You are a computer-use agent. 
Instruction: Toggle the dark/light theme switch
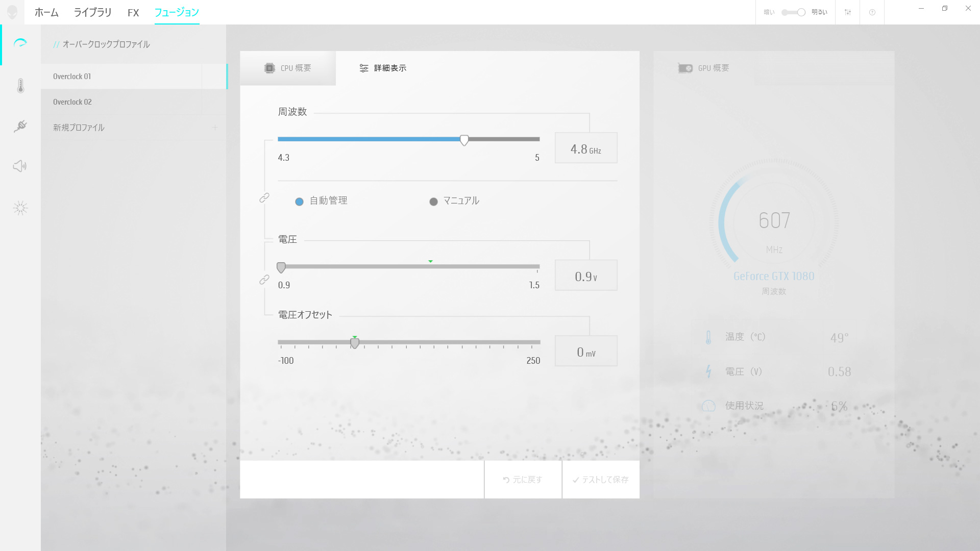point(794,12)
